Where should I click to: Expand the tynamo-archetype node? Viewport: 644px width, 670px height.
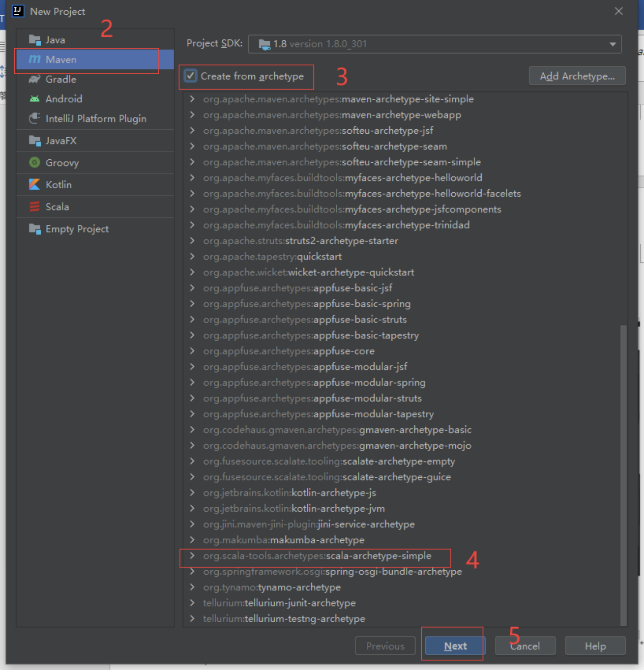[x=192, y=587]
